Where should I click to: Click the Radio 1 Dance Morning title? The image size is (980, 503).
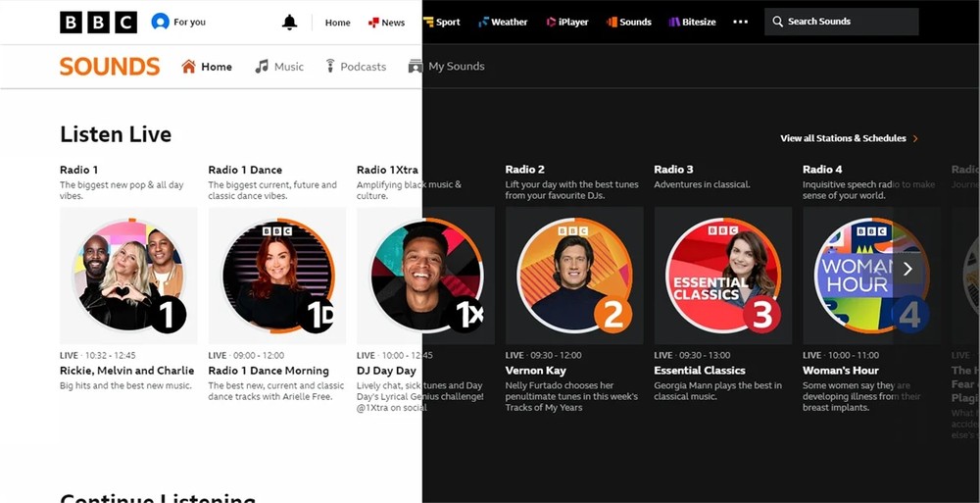point(269,371)
